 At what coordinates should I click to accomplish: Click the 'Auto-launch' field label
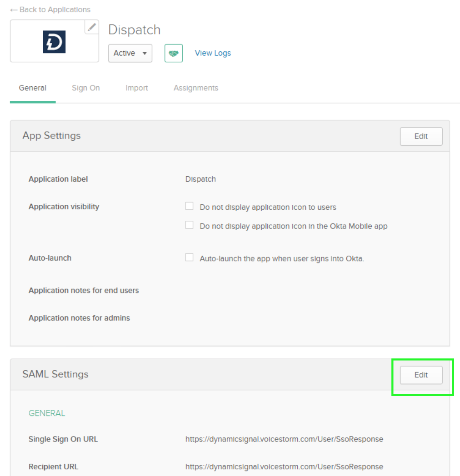(x=50, y=258)
